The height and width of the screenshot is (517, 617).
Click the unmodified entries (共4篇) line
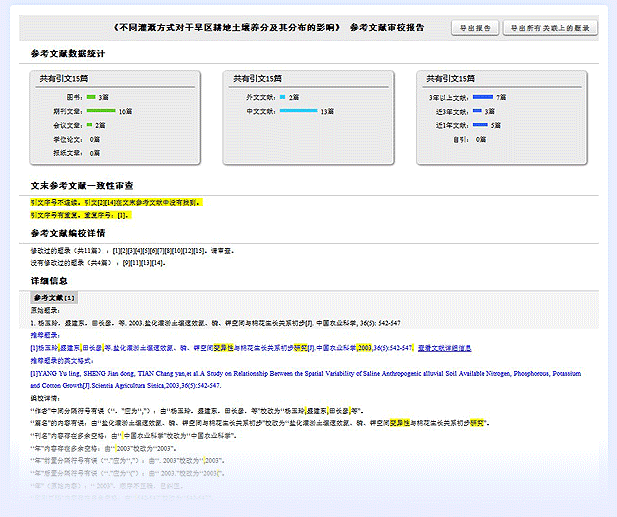point(98,263)
